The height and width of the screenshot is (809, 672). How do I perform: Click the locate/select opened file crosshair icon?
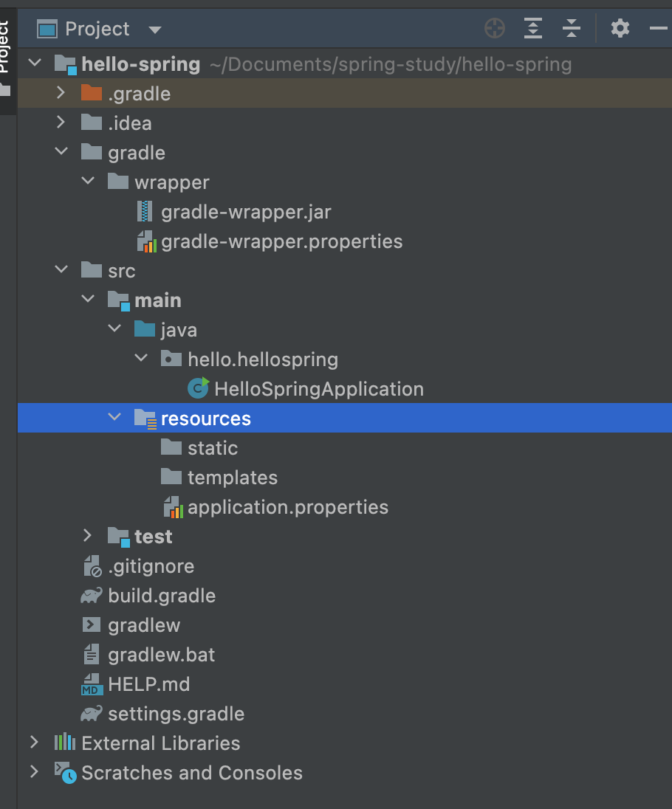tap(495, 28)
